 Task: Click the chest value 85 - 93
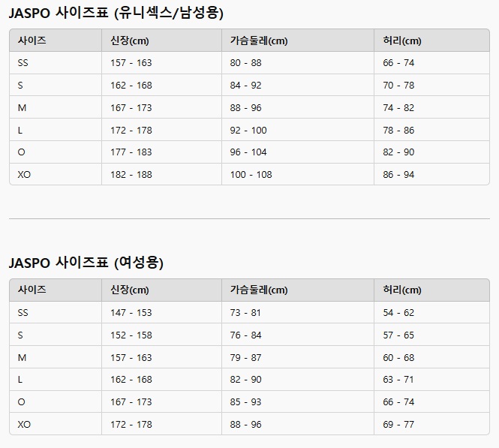coord(245,401)
